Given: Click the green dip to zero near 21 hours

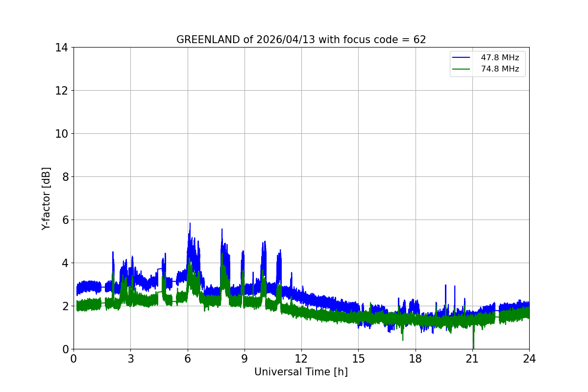Looking at the screenshot, I should pos(473,346).
